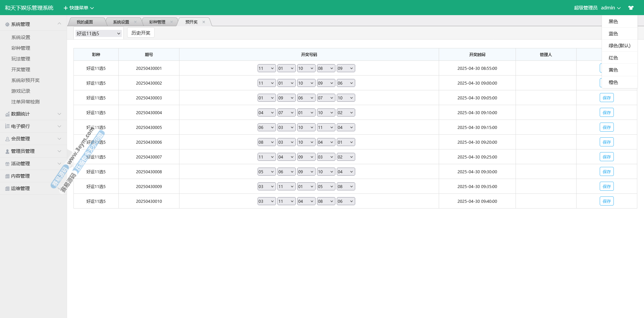Expand the admin user dropdown menu
This screenshot has width=644, height=318.
tap(610, 8)
